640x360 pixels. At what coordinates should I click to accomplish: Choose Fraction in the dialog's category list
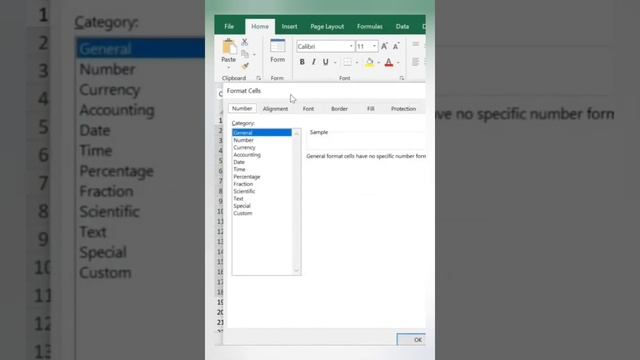pos(262,184)
